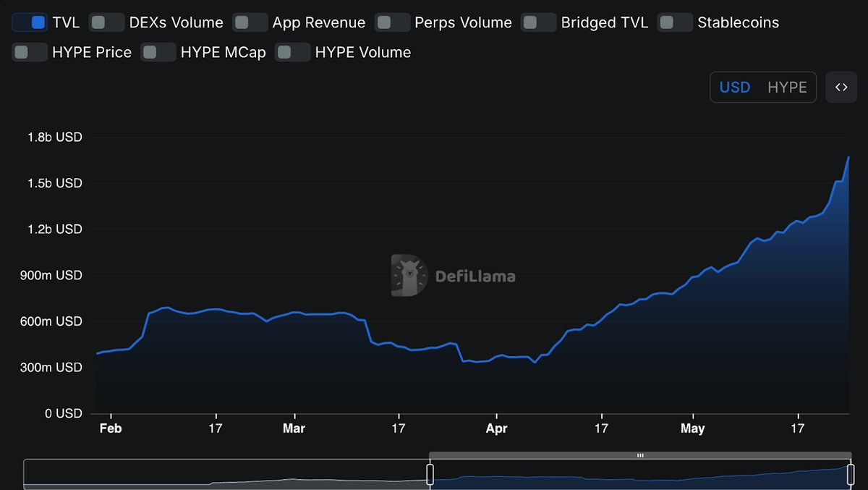868x490 pixels.
Task: Click the right handle of range slider
Action: pos(850,474)
